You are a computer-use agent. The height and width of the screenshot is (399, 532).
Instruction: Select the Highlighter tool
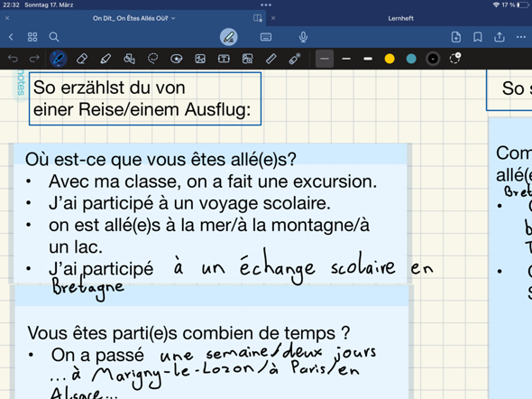pos(105,59)
